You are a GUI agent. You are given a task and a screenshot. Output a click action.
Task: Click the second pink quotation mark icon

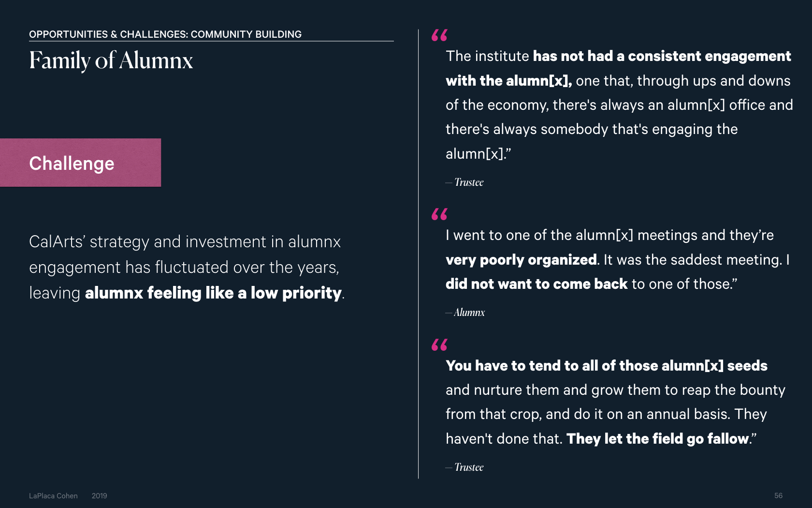[439, 214]
